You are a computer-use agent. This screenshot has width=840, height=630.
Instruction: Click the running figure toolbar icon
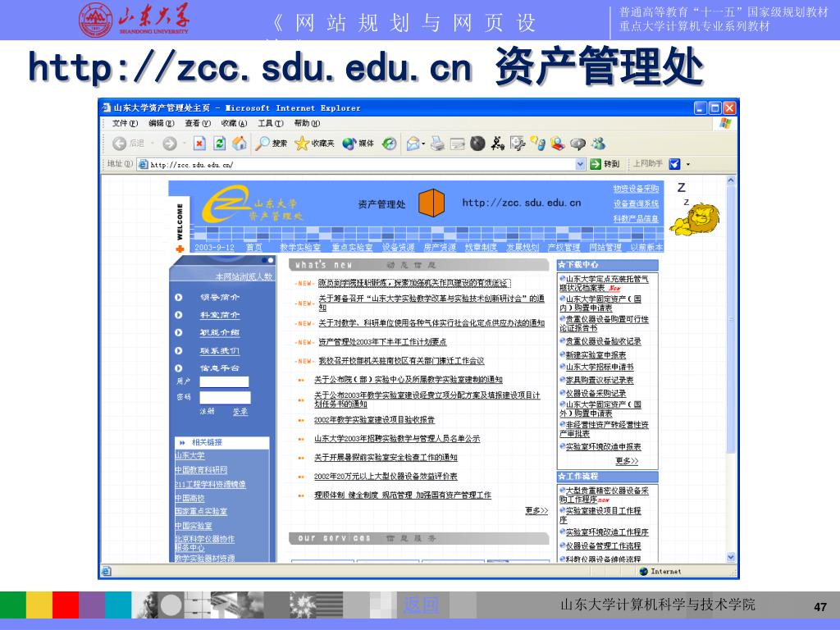498,143
